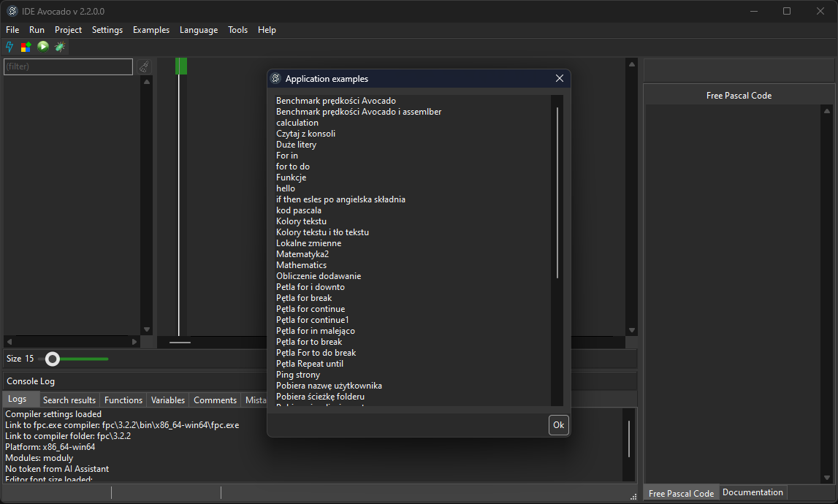Screen dimensions: 838x504
Task: Click the Ok button in the dialog
Action: pyautogui.click(x=558, y=425)
